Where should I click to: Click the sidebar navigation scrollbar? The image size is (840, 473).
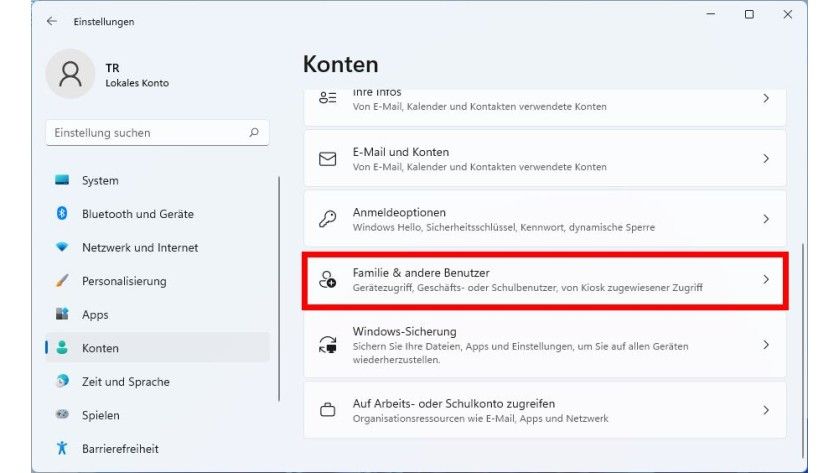[x=279, y=289]
